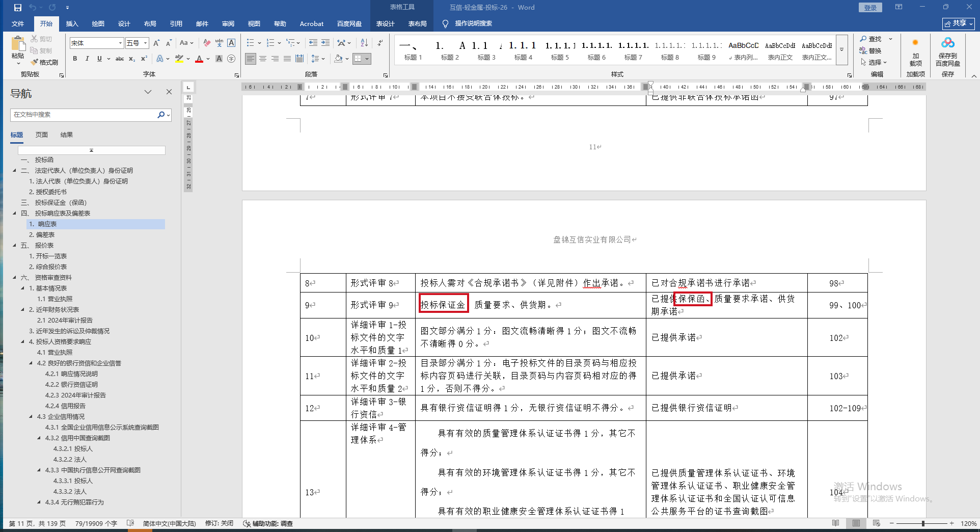Toggle superscript formatting

point(144,59)
